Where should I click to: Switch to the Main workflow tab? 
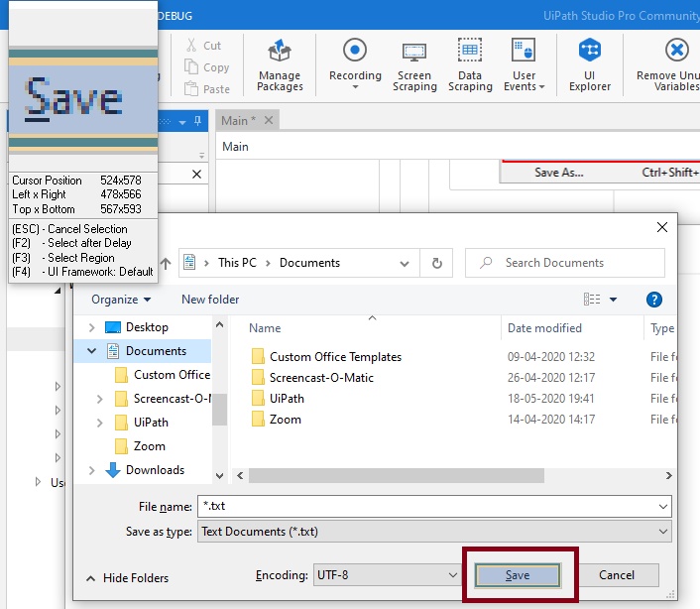pyautogui.click(x=238, y=121)
